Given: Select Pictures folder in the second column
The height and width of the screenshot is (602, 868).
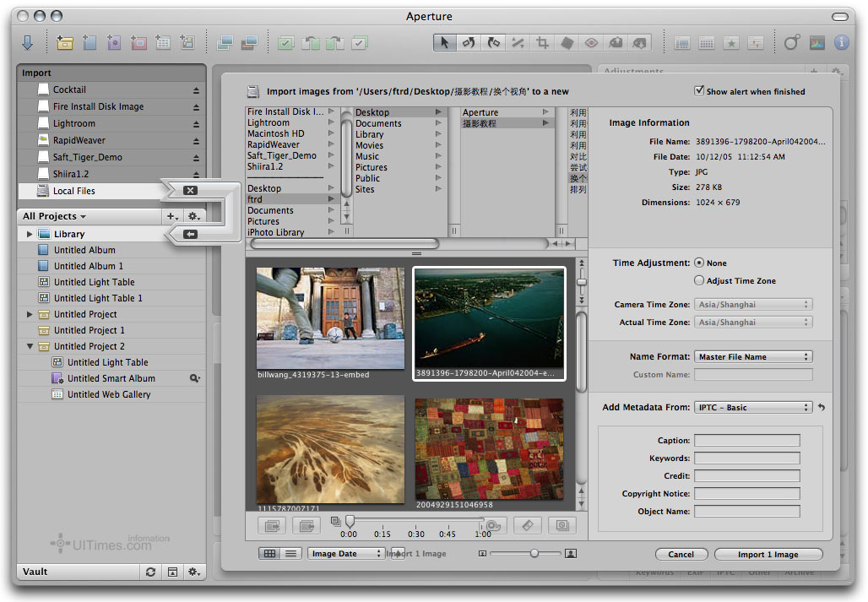Looking at the screenshot, I should (399, 167).
